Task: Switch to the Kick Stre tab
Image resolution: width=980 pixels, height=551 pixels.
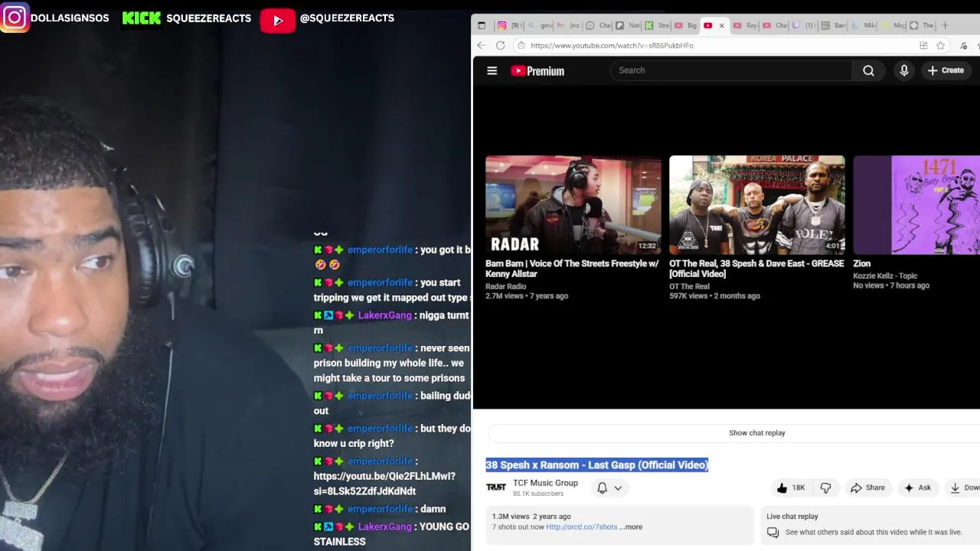Action: pos(657,25)
